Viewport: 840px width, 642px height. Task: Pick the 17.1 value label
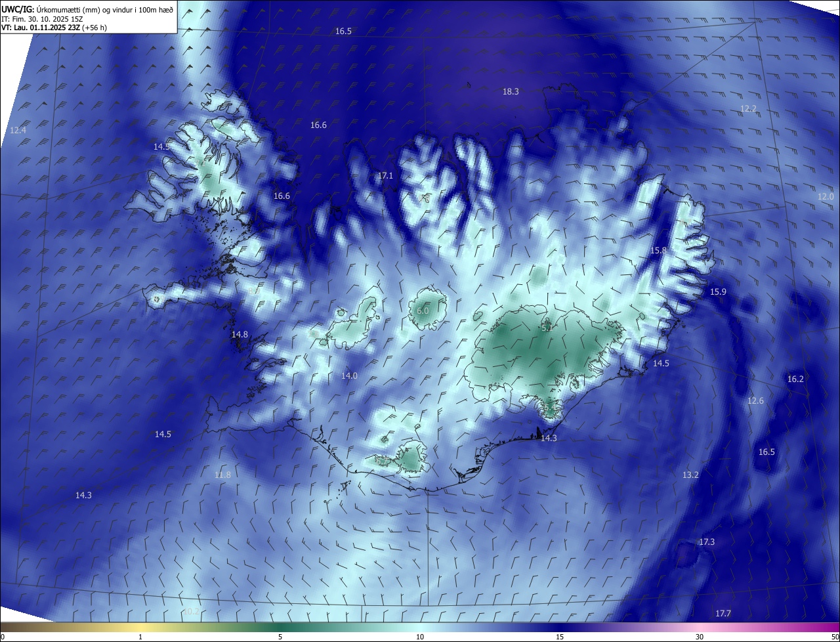(x=385, y=176)
